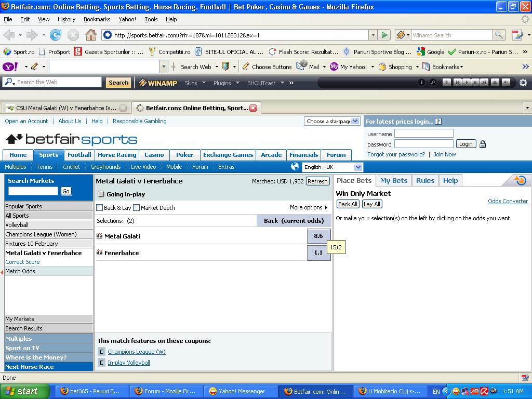Click the Winamp Search magnifier button
The image size is (532, 399).
point(499,35)
